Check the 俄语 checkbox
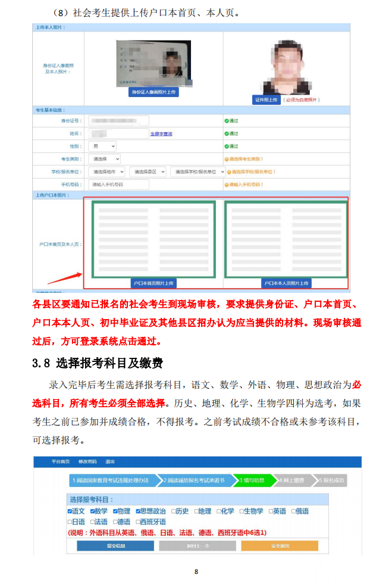392x587 pixels. (x=294, y=511)
